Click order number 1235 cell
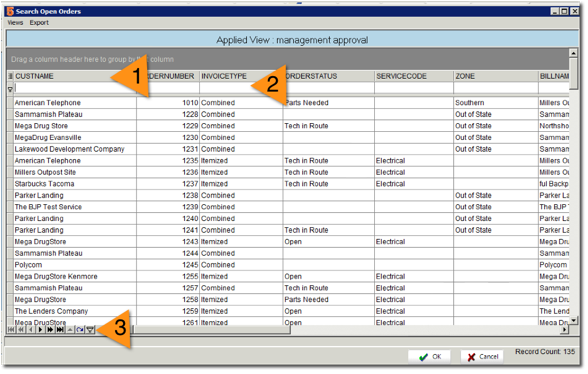588x374 pixels. click(168, 161)
